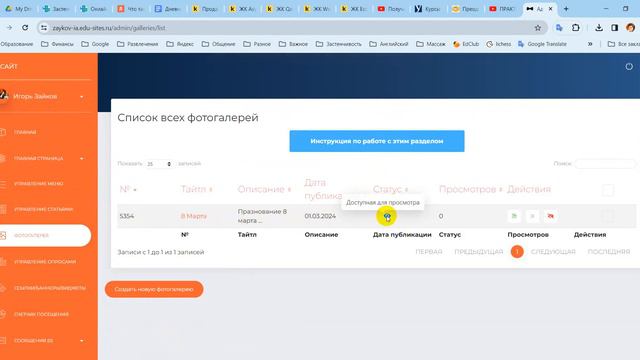
Task: Click the power icon in the dark header
Action: [629, 67]
